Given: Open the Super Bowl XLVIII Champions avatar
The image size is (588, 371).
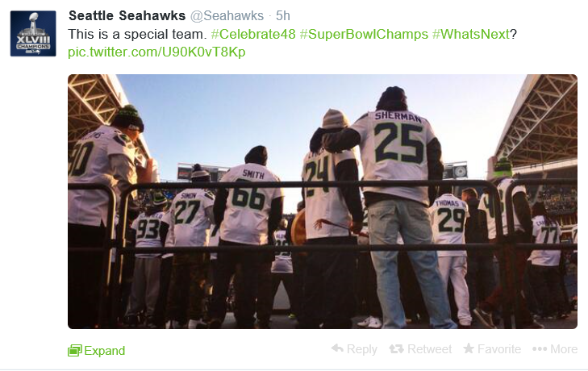Looking at the screenshot, I should tap(33, 34).
